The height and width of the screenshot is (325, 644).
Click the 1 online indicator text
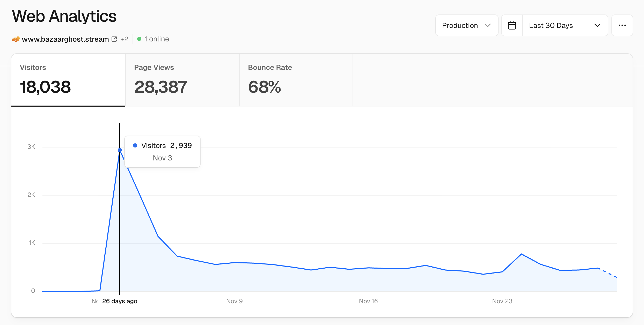point(157,39)
